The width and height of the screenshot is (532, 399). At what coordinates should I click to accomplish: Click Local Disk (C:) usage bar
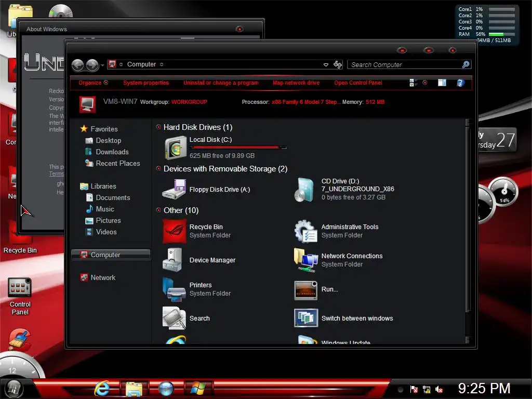238,148
